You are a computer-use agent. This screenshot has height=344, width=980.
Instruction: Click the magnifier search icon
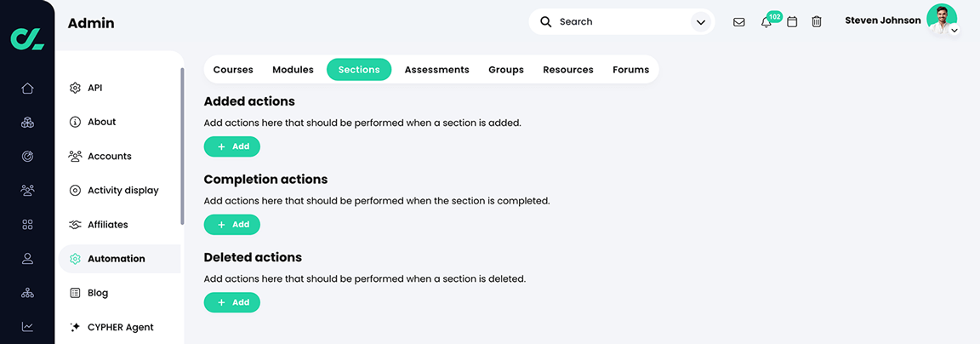pos(545,22)
